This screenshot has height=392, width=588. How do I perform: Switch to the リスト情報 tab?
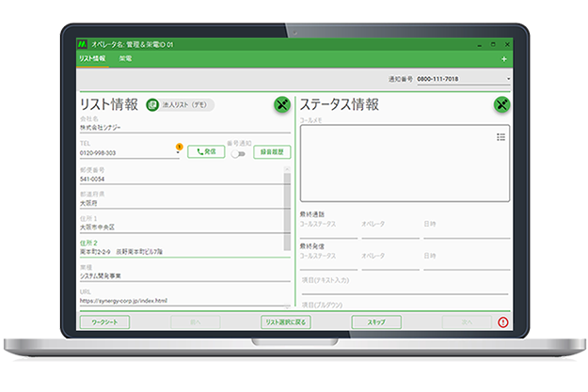click(92, 58)
